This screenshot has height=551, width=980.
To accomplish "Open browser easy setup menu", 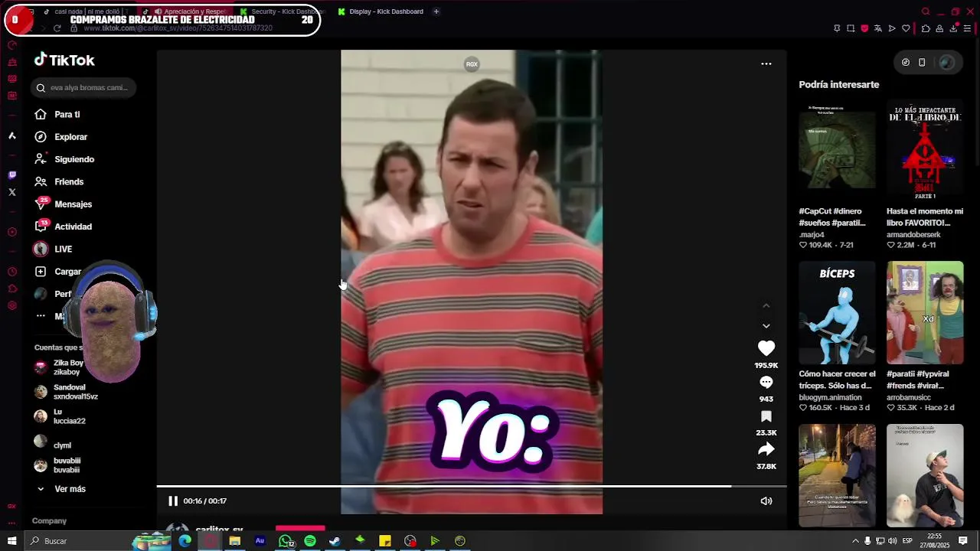I will click(967, 28).
